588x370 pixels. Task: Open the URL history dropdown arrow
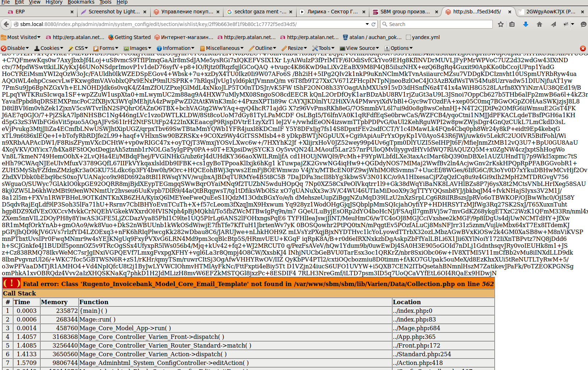pos(367,24)
